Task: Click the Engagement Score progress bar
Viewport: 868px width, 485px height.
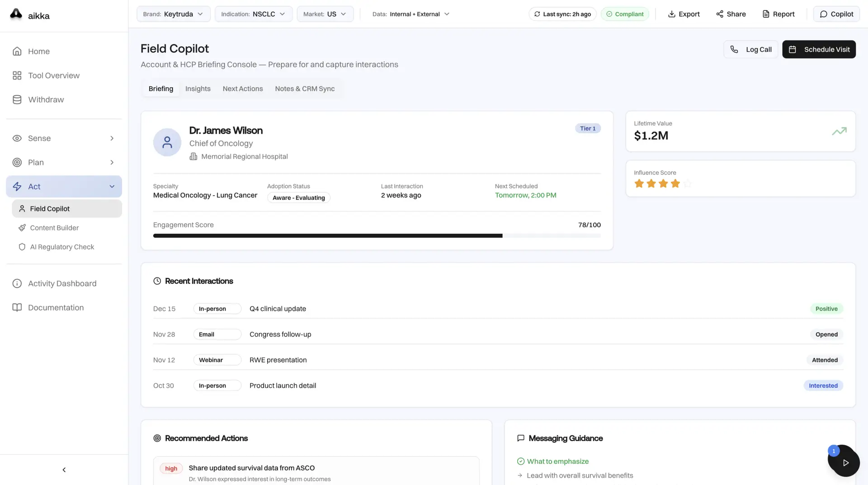Action: (377, 236)
